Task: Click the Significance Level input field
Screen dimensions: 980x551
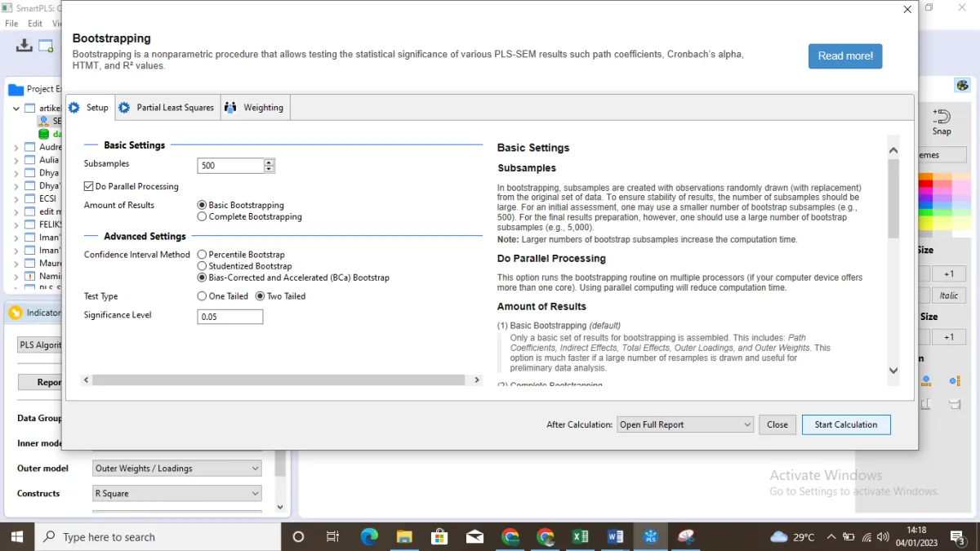Action: [x=230, y=317]
